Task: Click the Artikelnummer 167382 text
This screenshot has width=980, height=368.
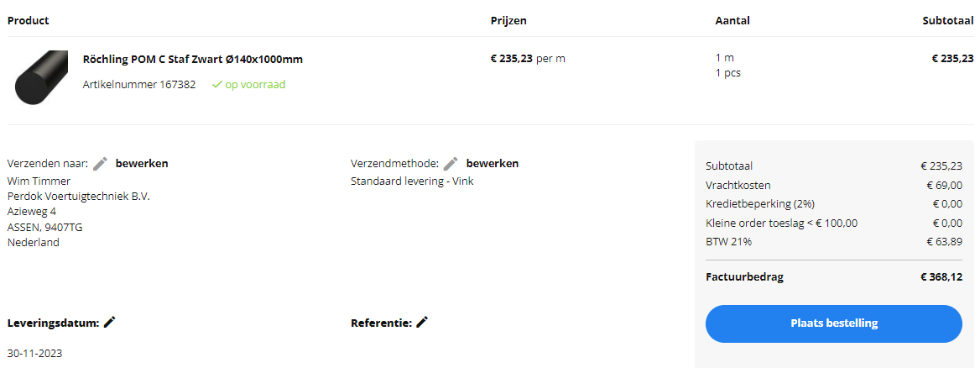Action: (x=139, y=85)
